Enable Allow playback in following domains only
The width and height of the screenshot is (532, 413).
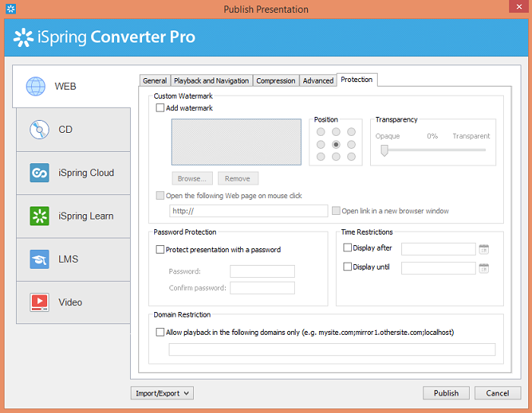160,332
